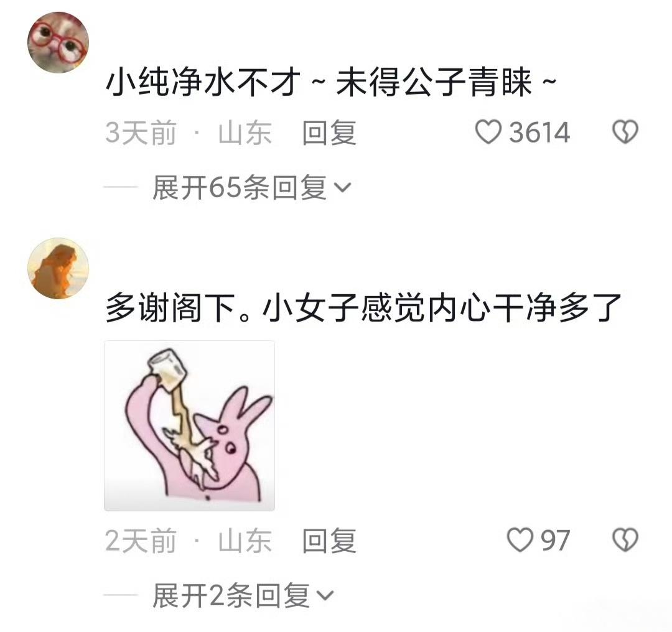Tap 山东 location on second comment
The height and width of the screenshot is (632, 672).
point(245,541)
